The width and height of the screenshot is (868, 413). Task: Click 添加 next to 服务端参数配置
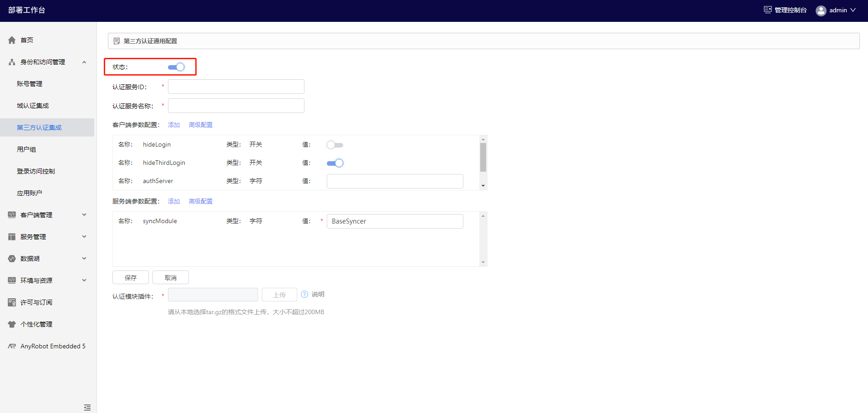[174, 201]
